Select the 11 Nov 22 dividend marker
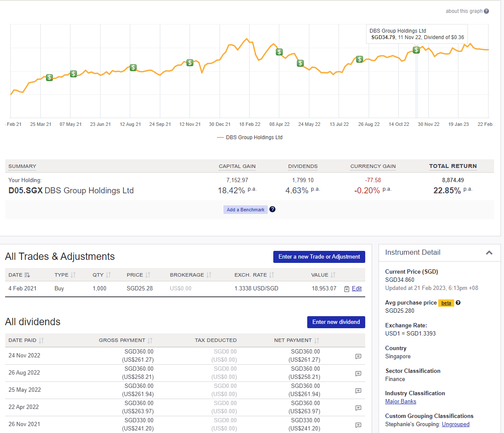The width and height of the screenshot is (504, 433). [416, 50]
